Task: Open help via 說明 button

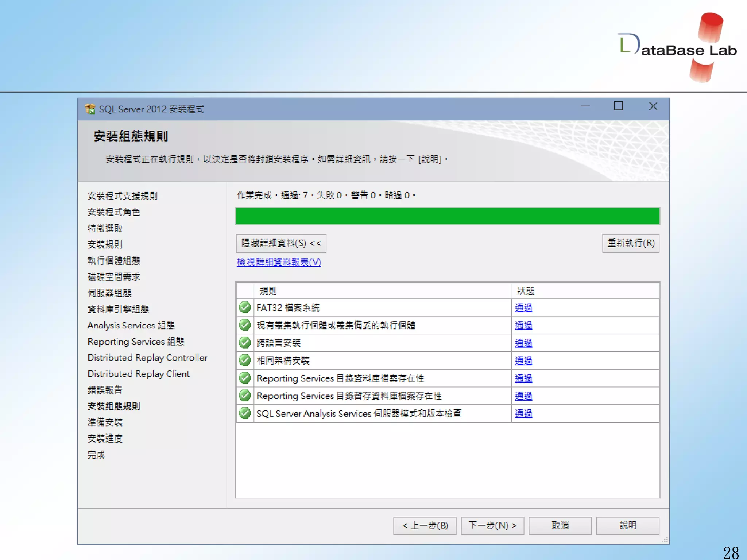Action: point(628,525)
